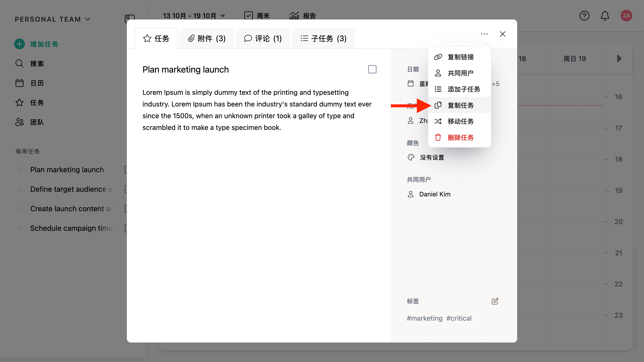Screen dimensions: 644x362
Task: Mark Plan marketing launch task complete checkbox
Action: 372,69
